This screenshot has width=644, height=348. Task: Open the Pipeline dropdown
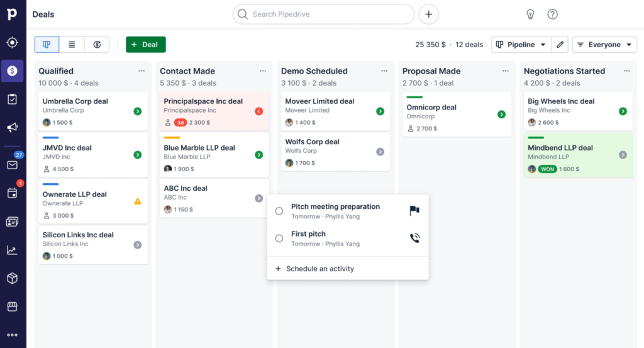tap(521, 45)
